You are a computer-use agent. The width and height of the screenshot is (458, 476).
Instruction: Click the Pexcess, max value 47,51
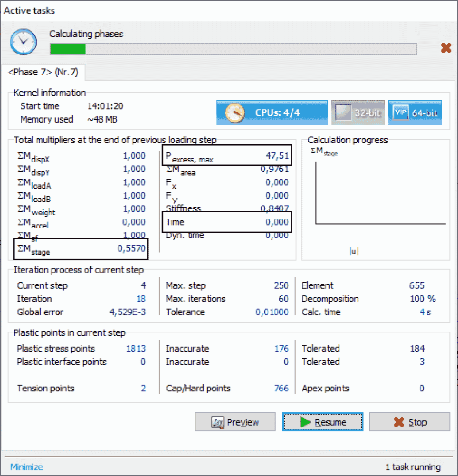pyautogui.click(x=277, y=155)
